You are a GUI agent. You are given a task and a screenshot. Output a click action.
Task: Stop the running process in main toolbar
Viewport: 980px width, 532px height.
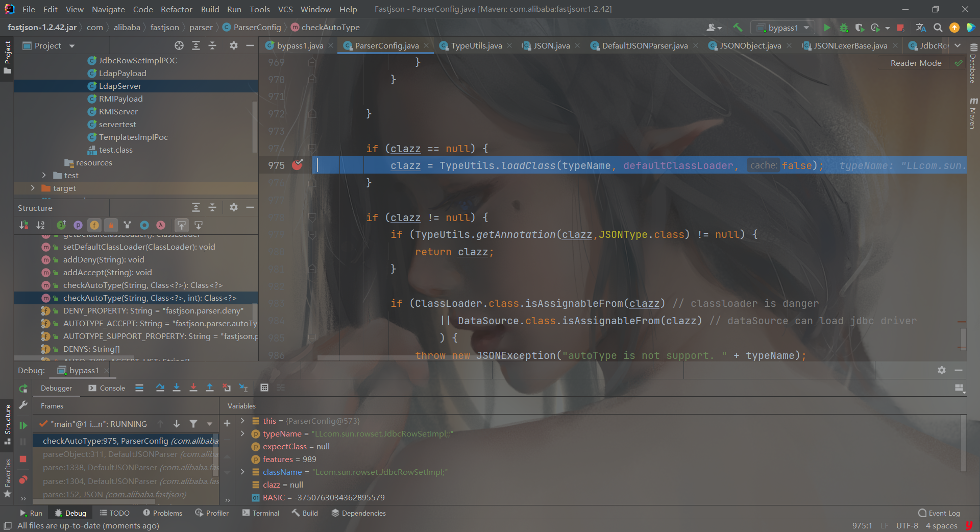tap(901, 28)
